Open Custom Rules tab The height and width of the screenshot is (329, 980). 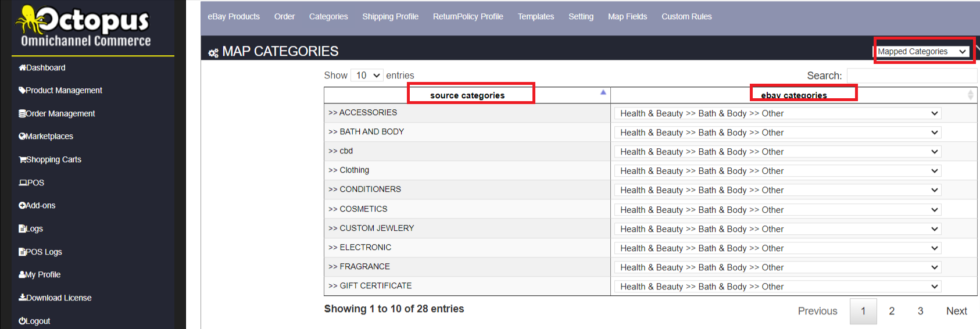click(x=686, y=16)
